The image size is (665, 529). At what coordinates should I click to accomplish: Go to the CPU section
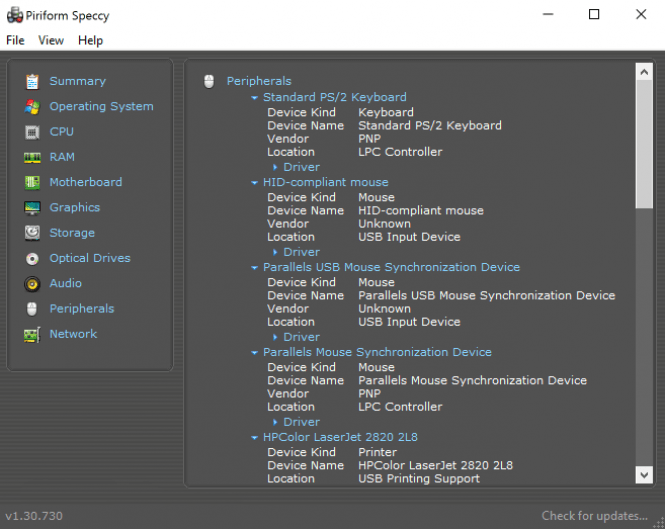pyautogui.click(x=61, y=132)
